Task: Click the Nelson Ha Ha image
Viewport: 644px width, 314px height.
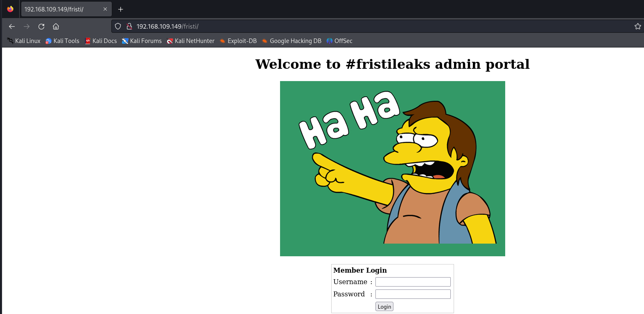Action: coord(393,169)
